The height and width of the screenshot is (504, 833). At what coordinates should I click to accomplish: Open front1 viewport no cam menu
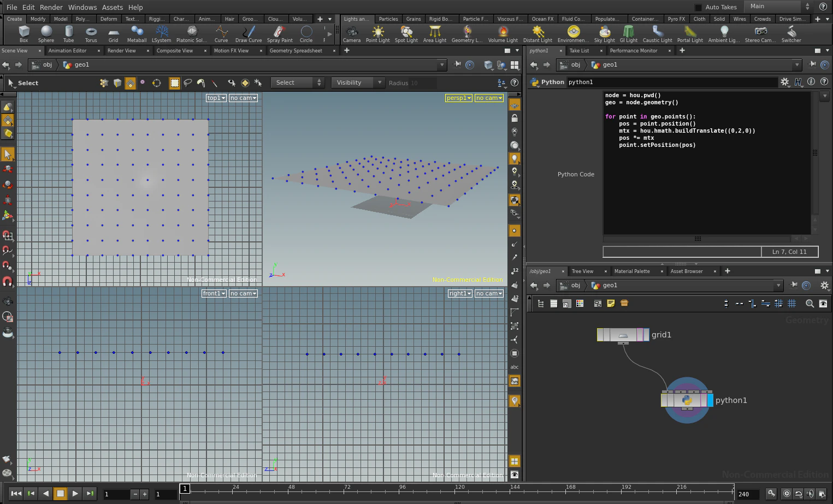coord(243,293)
